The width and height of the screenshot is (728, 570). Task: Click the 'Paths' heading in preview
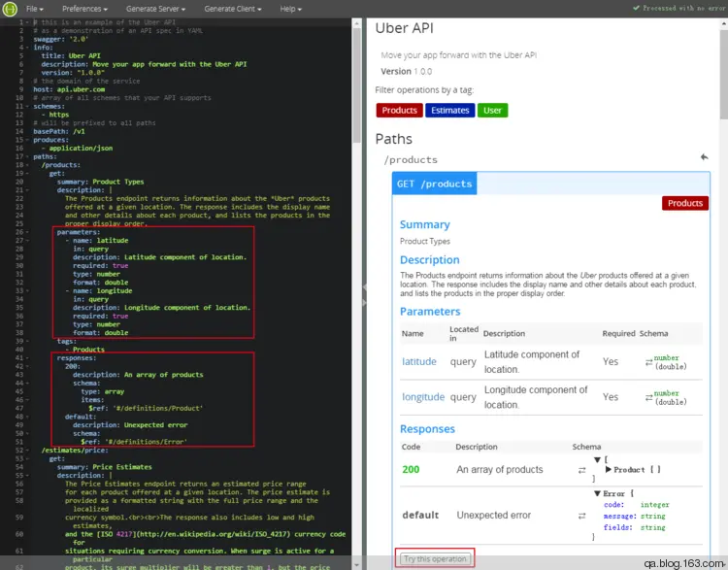pos(394,139)
